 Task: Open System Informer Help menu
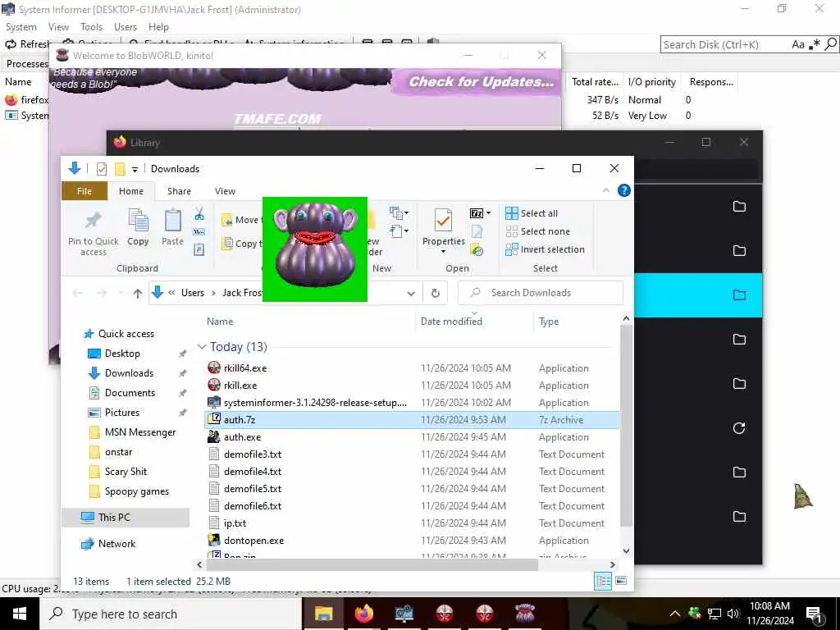(158, 27)
